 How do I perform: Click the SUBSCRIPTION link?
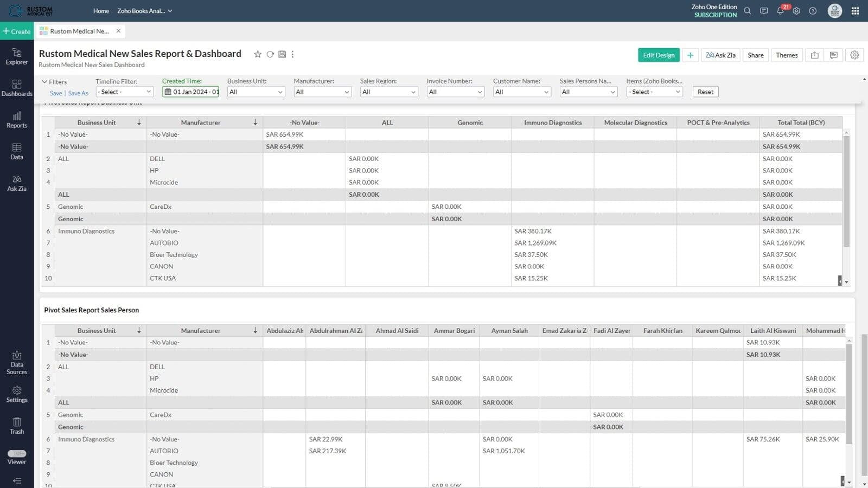coord(715,15)
